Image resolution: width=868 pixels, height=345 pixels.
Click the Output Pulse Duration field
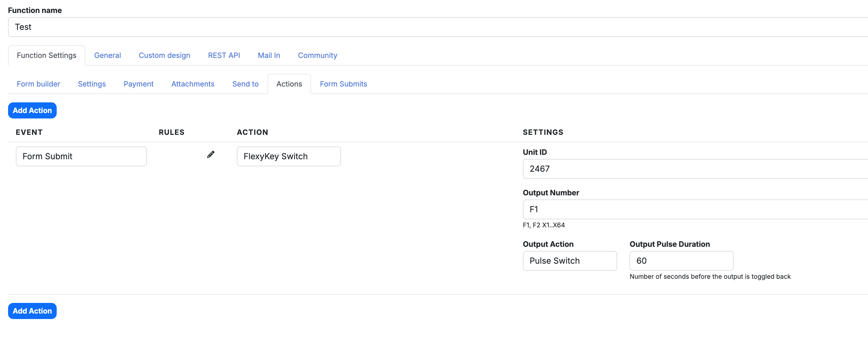tap(681, 261)
